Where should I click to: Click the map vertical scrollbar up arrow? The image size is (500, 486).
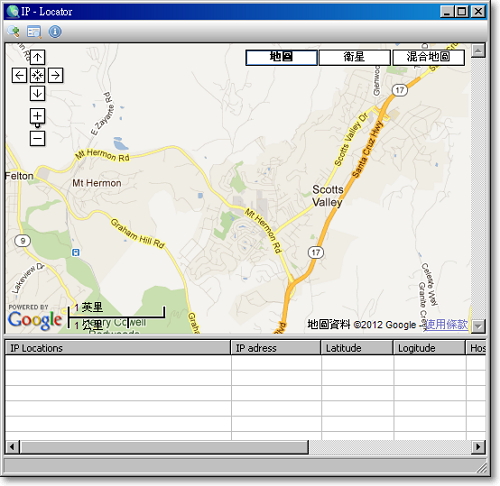(478, 51)
